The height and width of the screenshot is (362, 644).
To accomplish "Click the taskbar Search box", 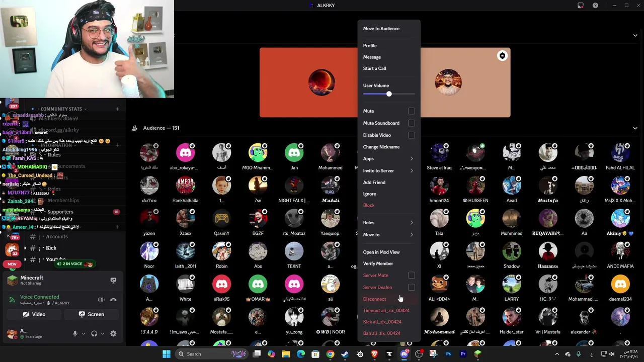I will (212, 354).
